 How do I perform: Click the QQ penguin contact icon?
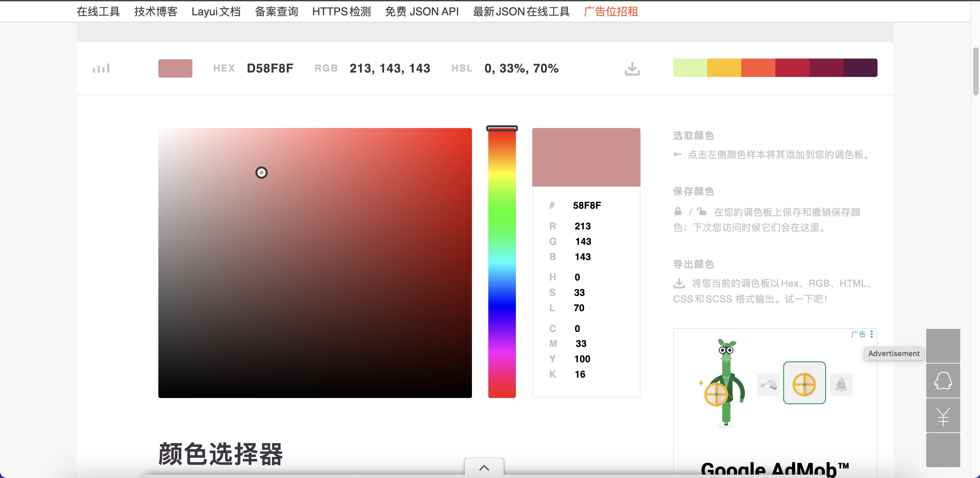pos(943,381)
